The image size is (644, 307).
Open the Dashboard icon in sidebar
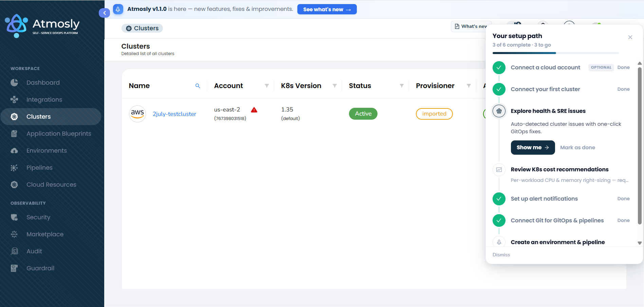coord(14,83)
